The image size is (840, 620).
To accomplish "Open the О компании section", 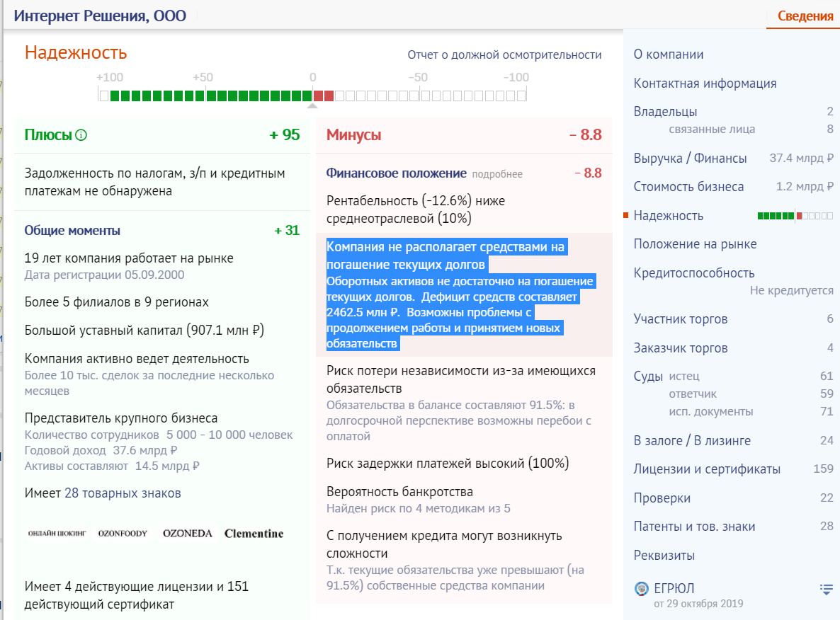I will tap(669, 54).
